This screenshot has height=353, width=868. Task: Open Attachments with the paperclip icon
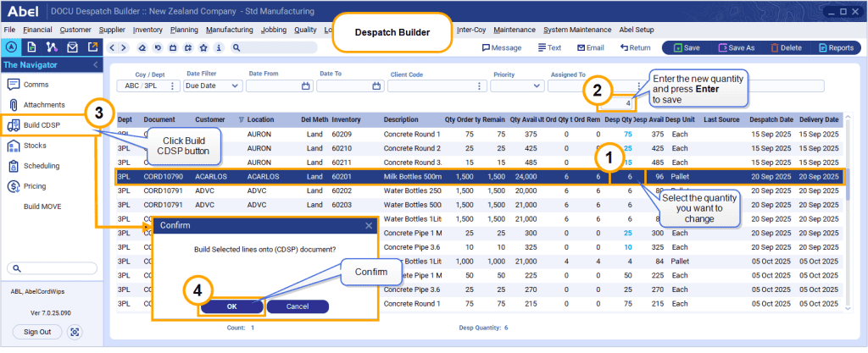tap(14, 104)
